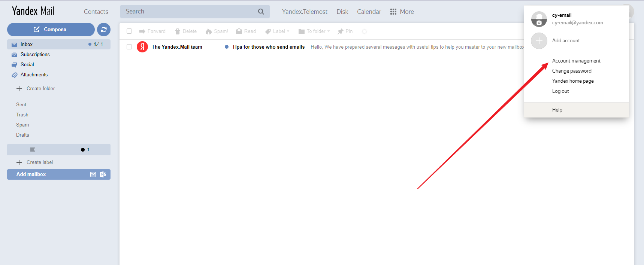Open the Trash folder
Image resolution: width=644 pixels, height=265 pixels.
tap(22, 115)
